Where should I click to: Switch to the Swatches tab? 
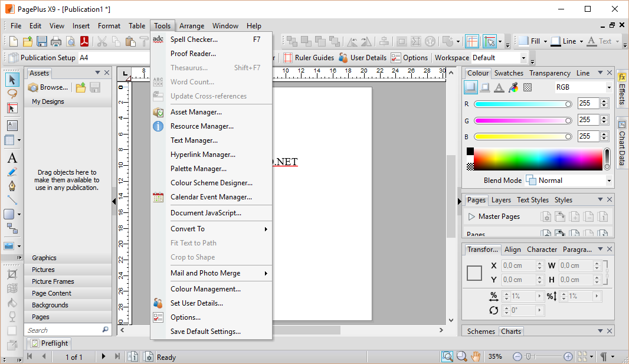click(x=509, y=73)
